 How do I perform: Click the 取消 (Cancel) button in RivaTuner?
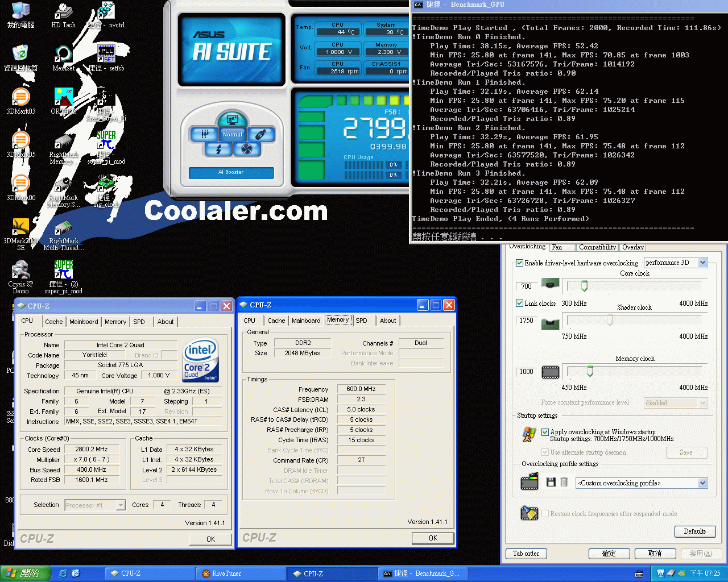[655, 554]
